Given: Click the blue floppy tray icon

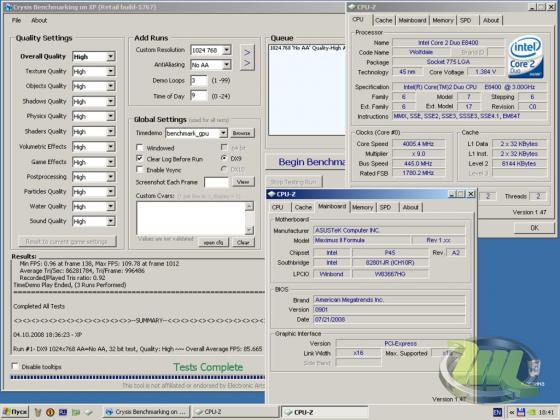Looking at the screenshot, I should coord(520,412).
